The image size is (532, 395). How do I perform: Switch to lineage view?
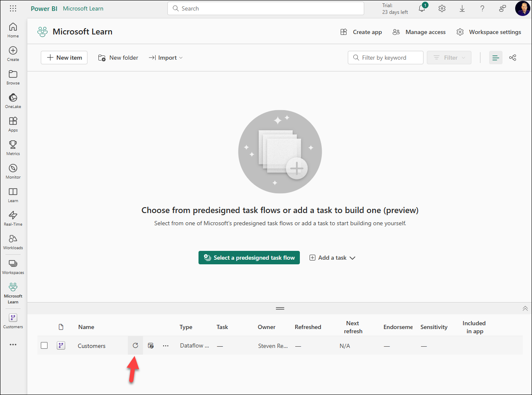tap(513, 58)
